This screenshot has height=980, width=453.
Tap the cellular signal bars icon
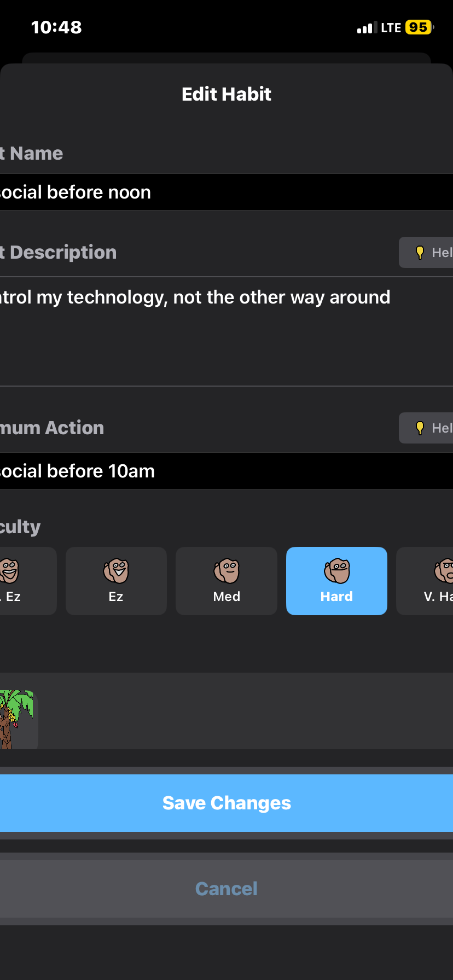point(367,27)
